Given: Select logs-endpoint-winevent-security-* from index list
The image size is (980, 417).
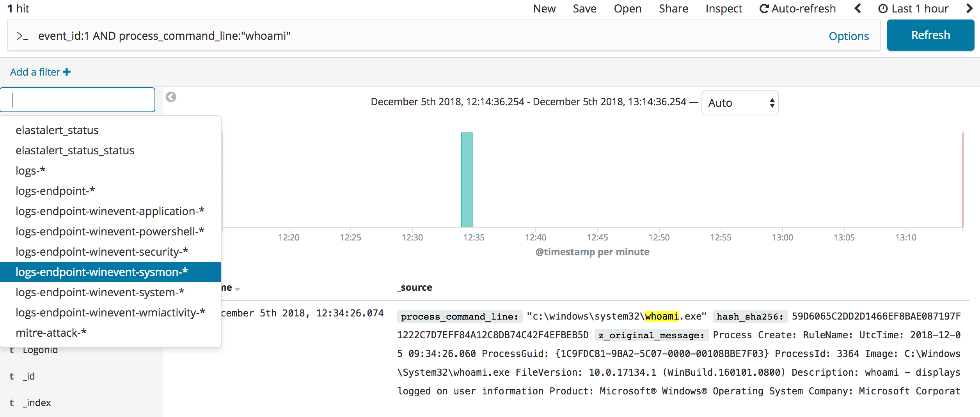Looking at the screenshot, I should 101,251.
